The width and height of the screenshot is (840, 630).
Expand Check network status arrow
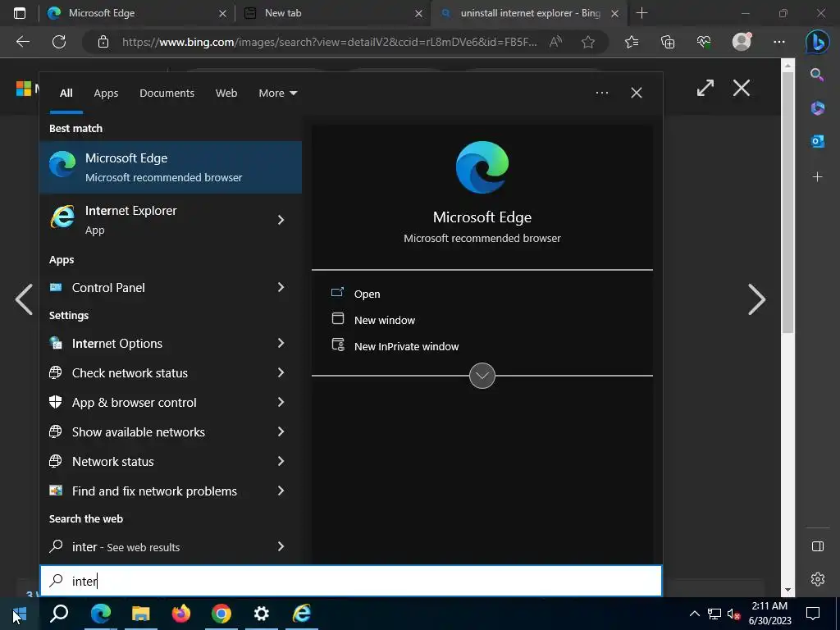point(281,372)
